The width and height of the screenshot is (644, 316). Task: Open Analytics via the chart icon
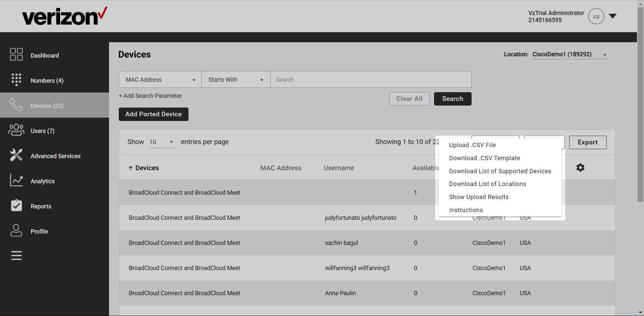(x=16, y=180)
